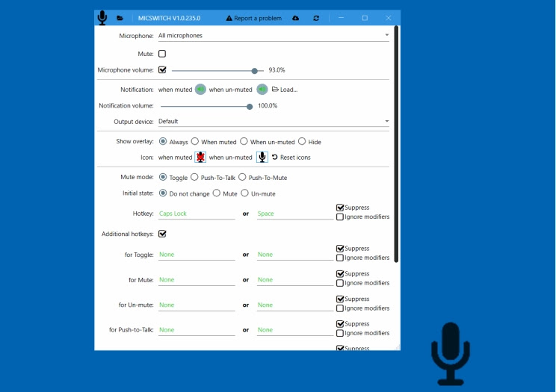Uncheck the Microphone volume checkbox
This screenshot has height=392, width=556.
162,70
